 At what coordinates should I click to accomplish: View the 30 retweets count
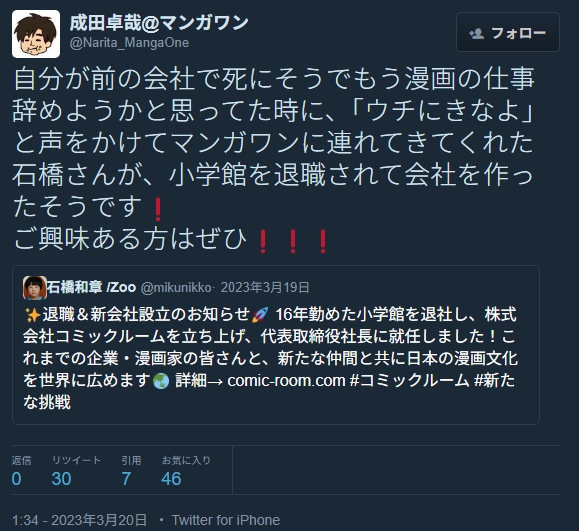point(61,479)
